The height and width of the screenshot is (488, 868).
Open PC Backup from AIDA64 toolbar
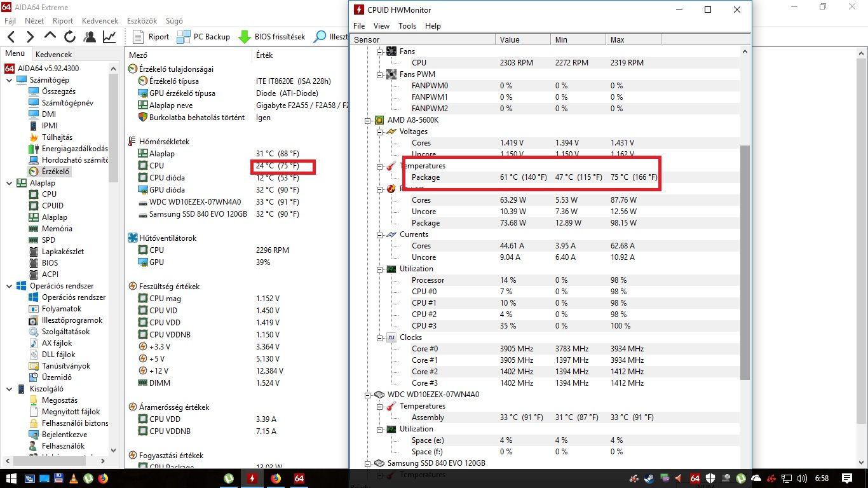[x=203, y=37]
